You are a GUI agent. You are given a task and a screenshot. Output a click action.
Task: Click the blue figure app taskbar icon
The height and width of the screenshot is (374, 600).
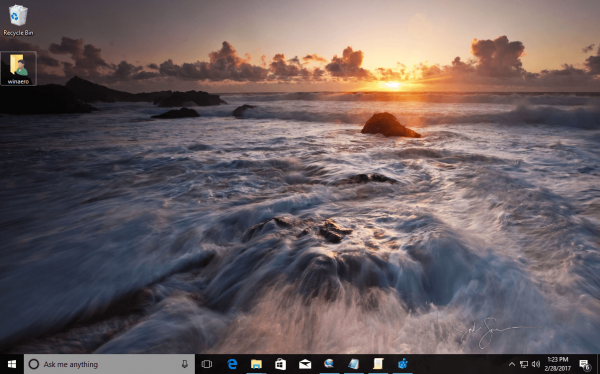click(x=403, y=364)
